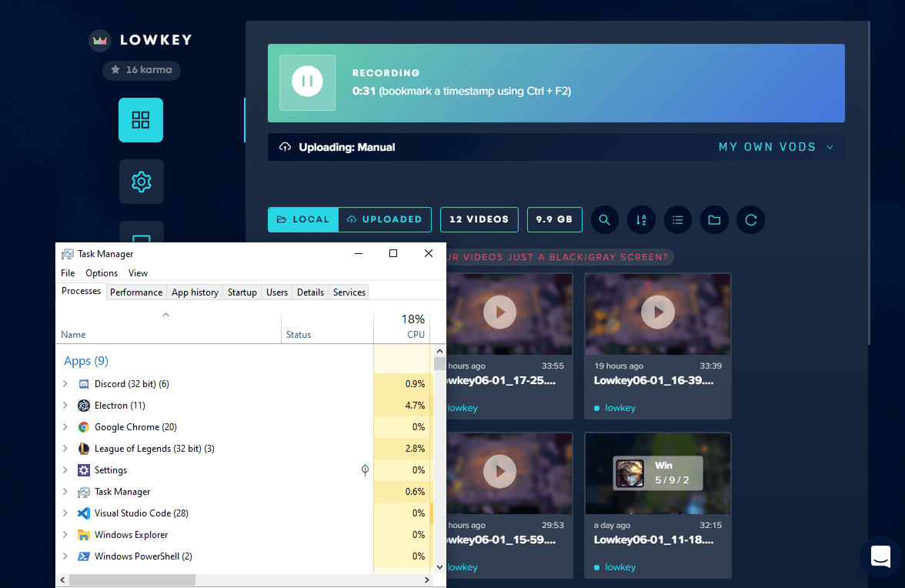905x588 pixels.
Task: Expand the Task Manager process group
Action: [x=65, y=492]
